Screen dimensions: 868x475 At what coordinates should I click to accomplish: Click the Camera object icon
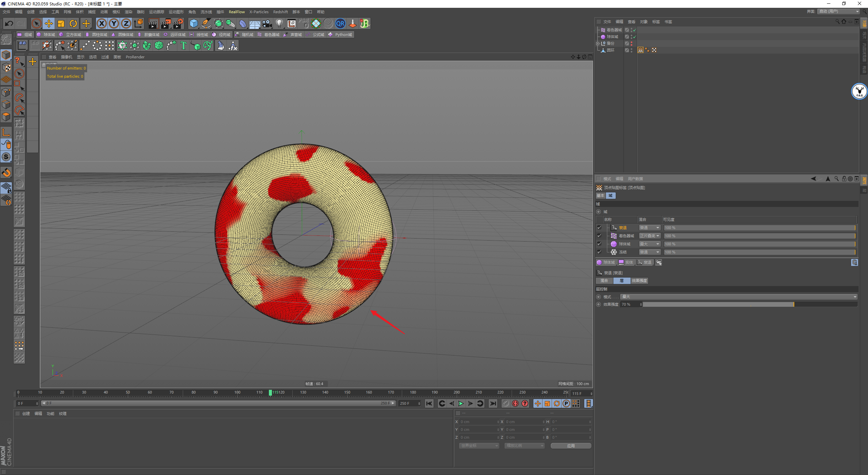tap(267, 23)
